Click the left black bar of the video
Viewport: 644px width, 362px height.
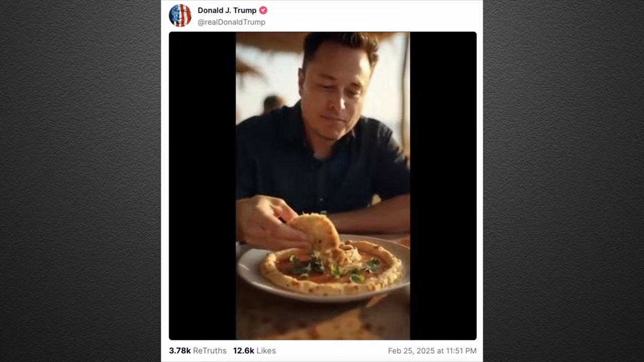pos(202,186)
